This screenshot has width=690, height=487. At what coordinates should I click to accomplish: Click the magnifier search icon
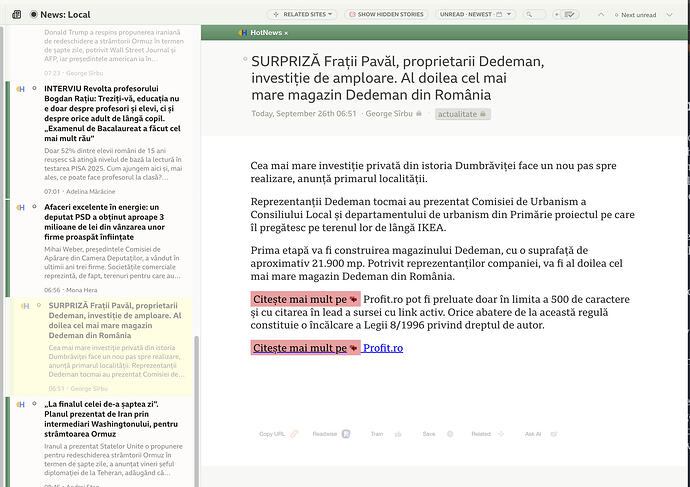[529, 15]
